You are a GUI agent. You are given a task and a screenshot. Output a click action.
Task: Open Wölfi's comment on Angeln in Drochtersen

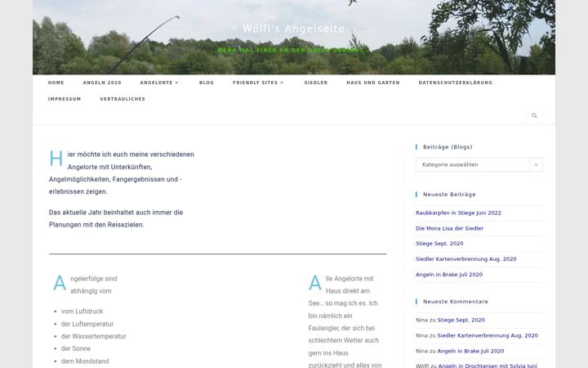pyautogui.click(x=488, y=366)
